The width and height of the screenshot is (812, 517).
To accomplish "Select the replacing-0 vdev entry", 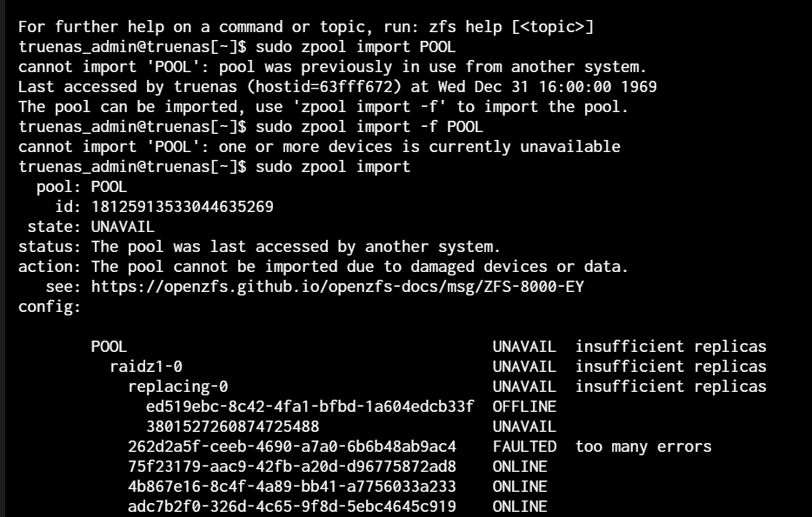I will [177, 387].
